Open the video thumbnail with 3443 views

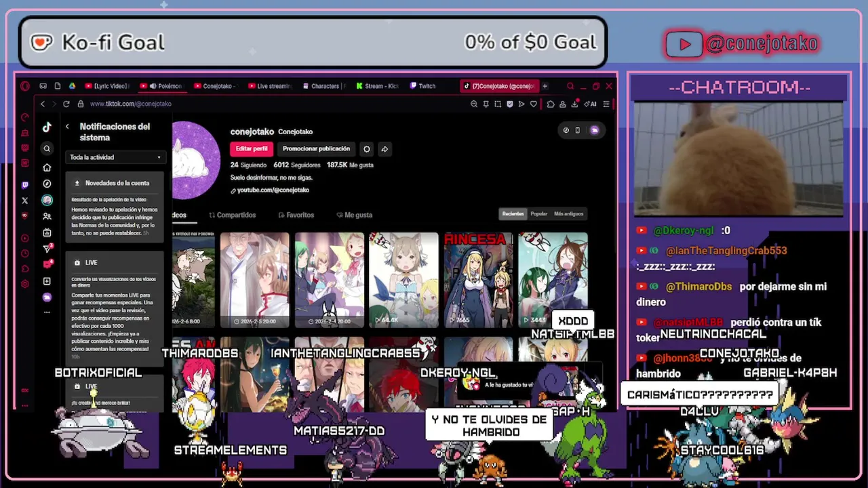553,280
